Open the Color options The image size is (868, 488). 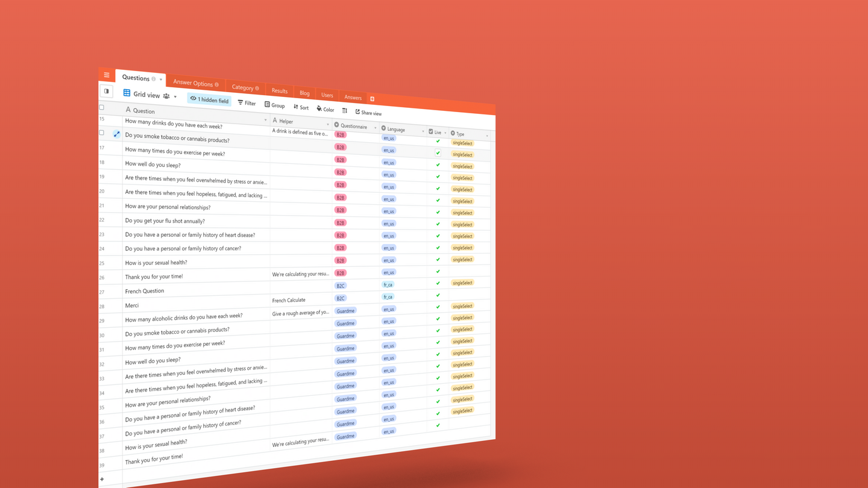point(325,109)
